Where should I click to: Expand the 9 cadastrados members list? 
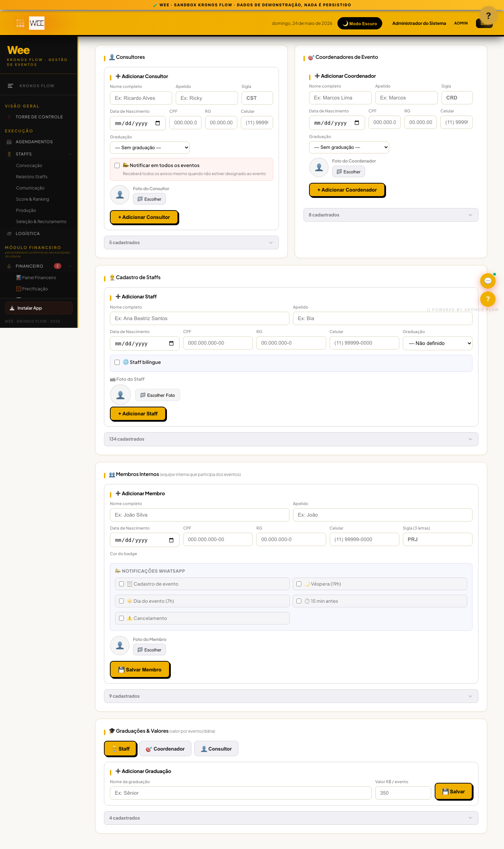[x=291, y=696]
